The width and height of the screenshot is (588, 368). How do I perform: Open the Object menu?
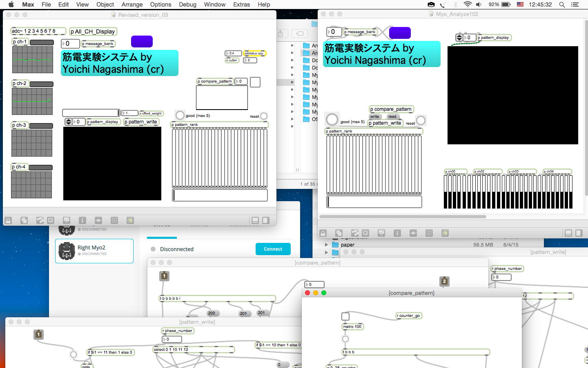coord(105,4)
